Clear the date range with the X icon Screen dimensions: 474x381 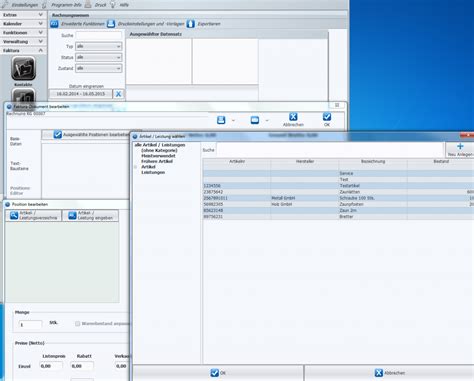[118, 94]
